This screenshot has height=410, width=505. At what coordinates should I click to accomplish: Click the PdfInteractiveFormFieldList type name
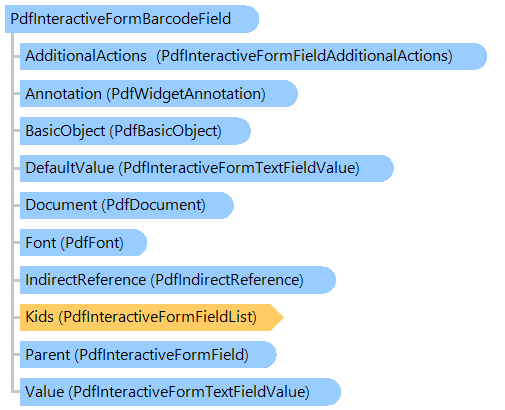[157, 317]
